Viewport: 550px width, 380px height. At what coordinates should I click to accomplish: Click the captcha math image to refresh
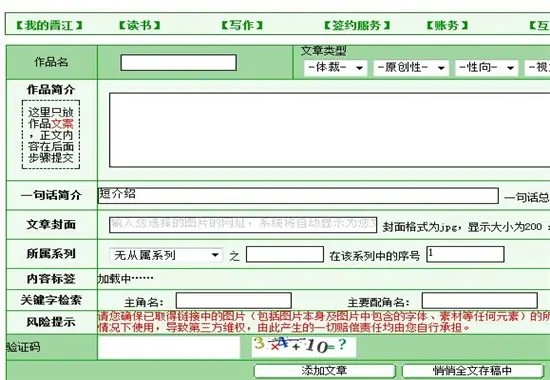click(304, 347)
